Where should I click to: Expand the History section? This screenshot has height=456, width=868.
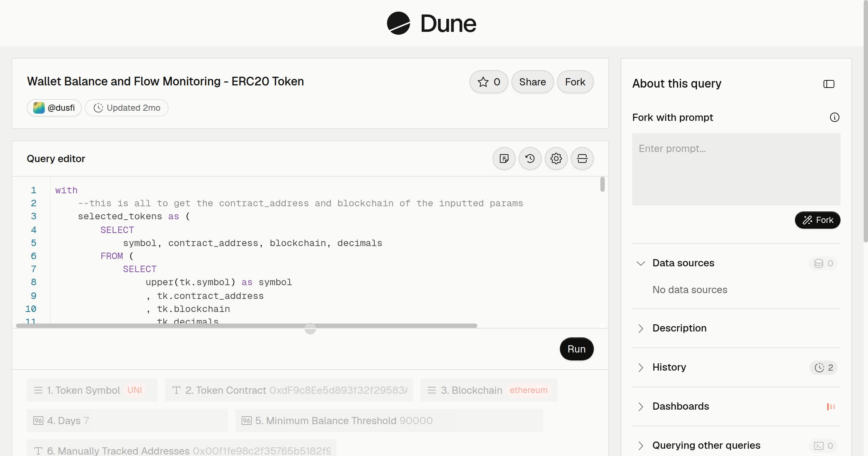(641, 367)
